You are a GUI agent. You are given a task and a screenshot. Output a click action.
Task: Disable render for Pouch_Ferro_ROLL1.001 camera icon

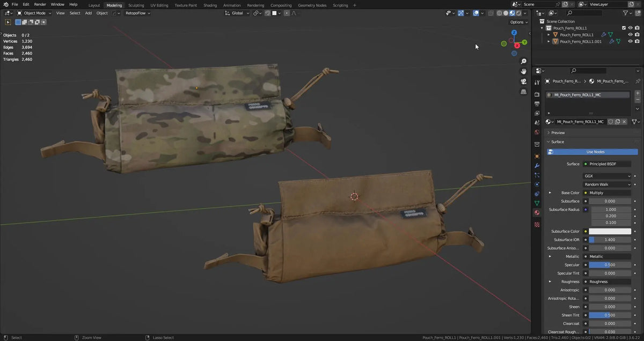(x=637, y=41)
